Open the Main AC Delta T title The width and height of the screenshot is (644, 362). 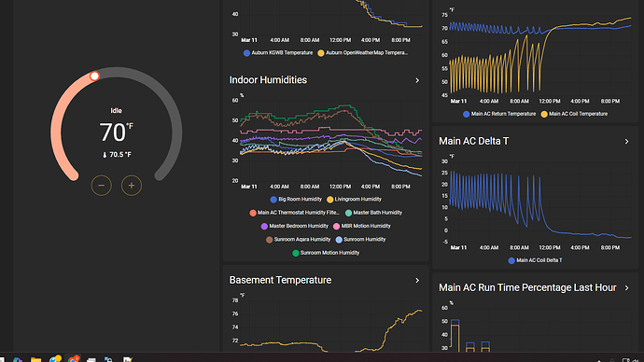click(x=474, y=141)
